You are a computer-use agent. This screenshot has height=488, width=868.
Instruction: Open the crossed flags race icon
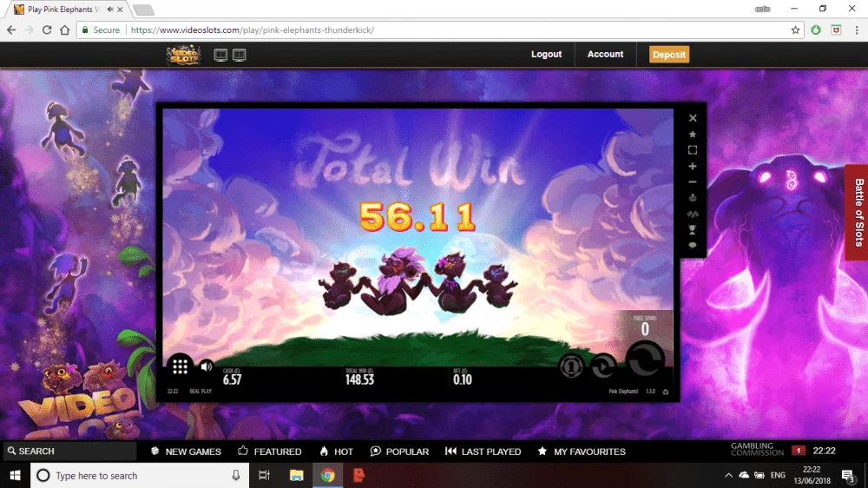point(693,214)
